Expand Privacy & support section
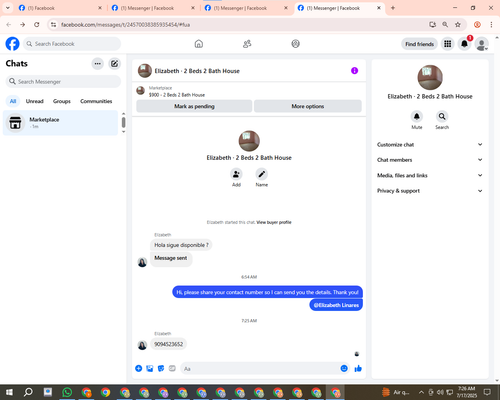This screenshot has width=500, height=400. tap(430, 191)
